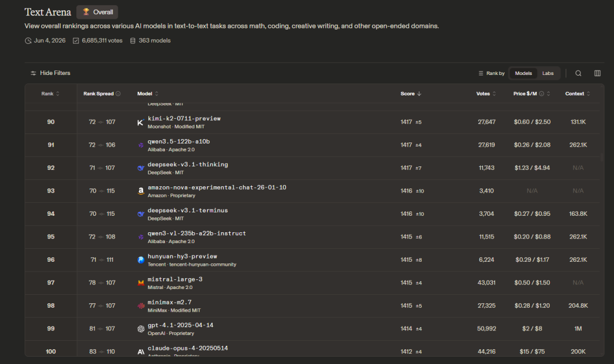Open mistral-large-3 model link
Image resolution: width=614 pixels, height=364 pixels.
click(x=175, y=279)
